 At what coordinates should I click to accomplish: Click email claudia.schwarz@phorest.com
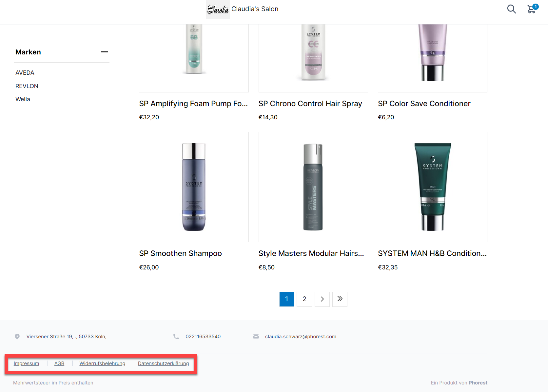(x=301, y=337)
